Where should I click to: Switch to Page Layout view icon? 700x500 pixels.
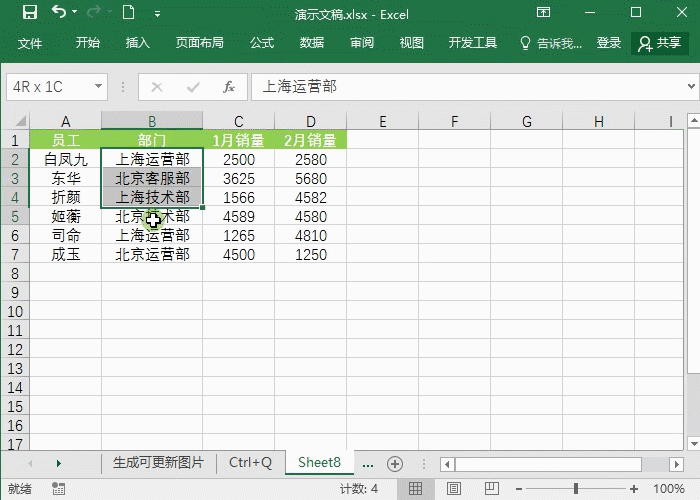click(x=454, y=488)
